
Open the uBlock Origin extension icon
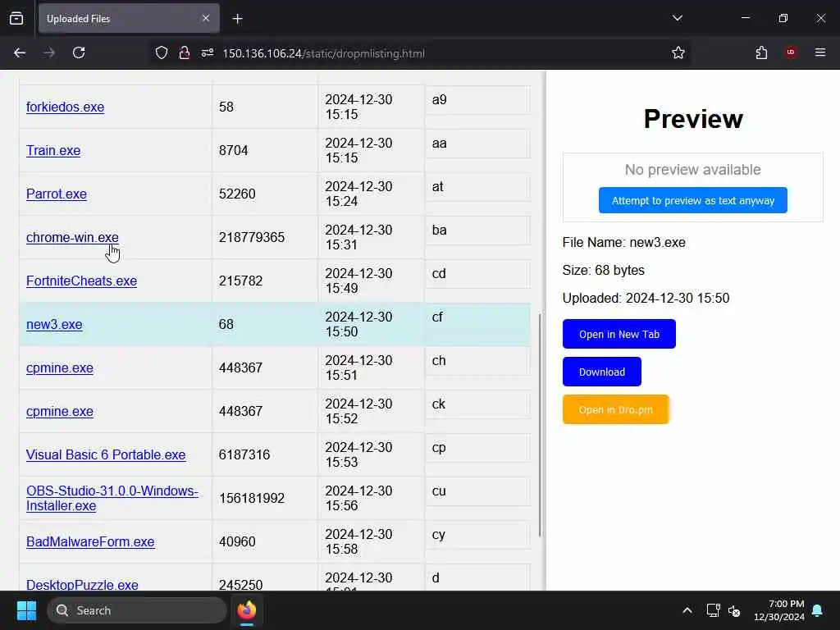[791, 52]
